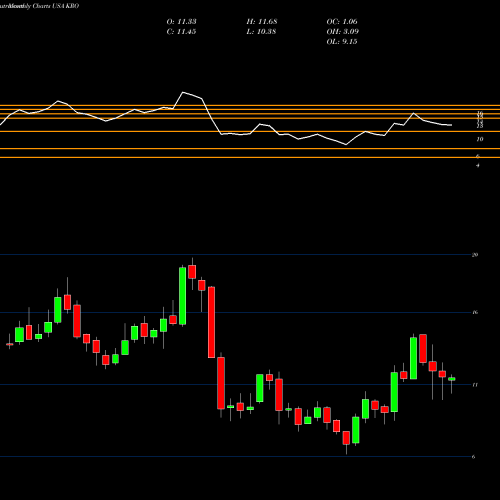Screen dimensions: 500x500
Task: Click the price axis label "6" on candlestick chart
Action: click(x=474, y=457)
